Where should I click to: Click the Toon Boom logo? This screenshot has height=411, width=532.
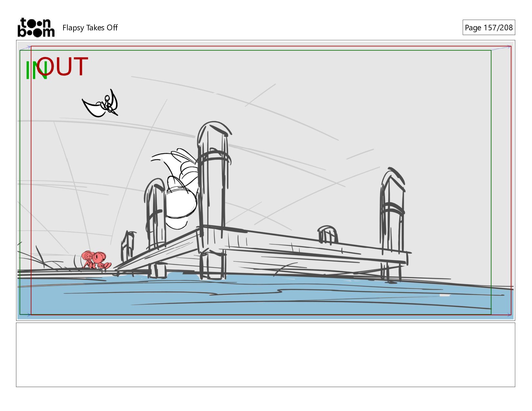click(36, 27)
